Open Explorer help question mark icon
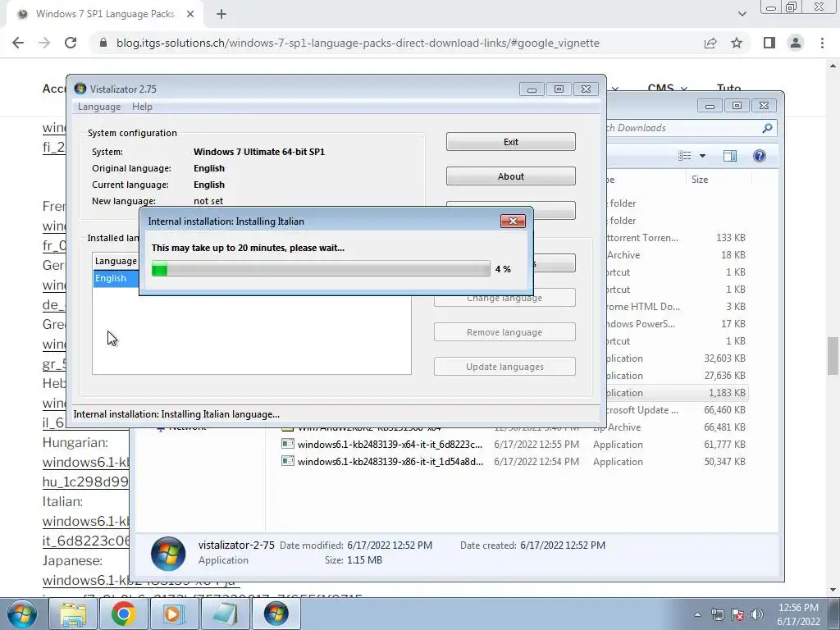Image resolution: width=840 pixels, height=630 pixels. [759, 156]
